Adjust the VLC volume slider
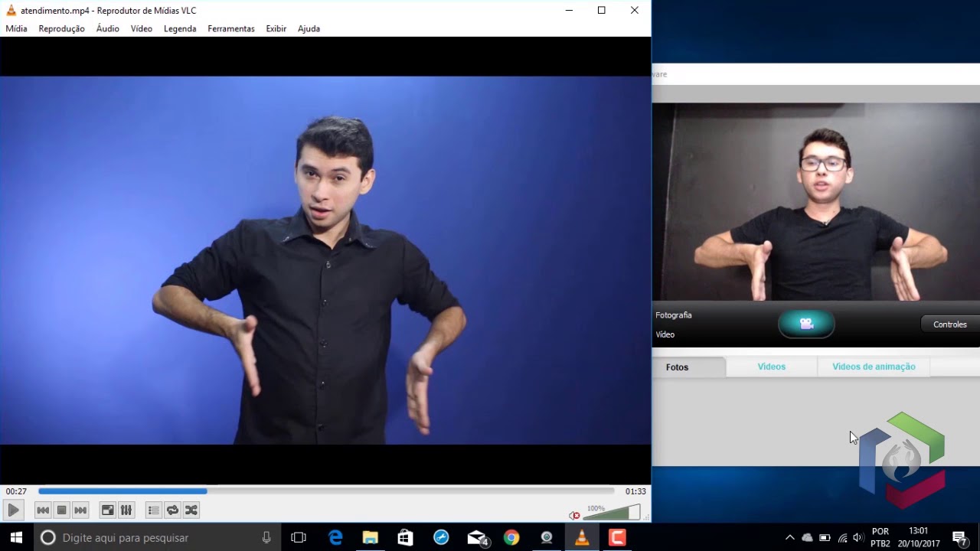This screenshot has height=551, width=980. click(x=612, y=512)
